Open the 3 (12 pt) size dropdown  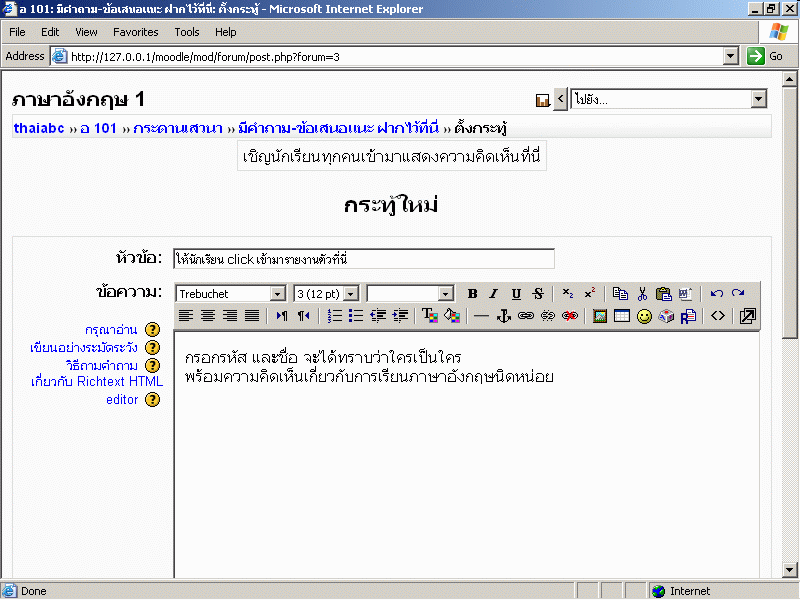pos(351,294)
